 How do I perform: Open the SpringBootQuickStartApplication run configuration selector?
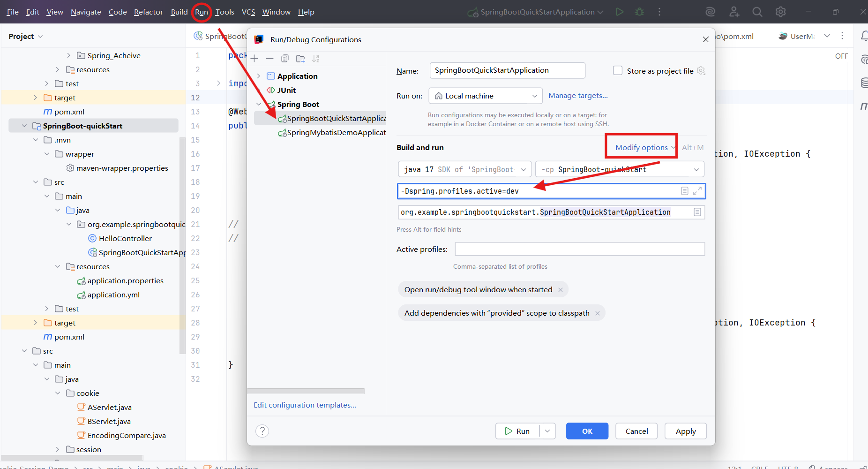[536, 12]
